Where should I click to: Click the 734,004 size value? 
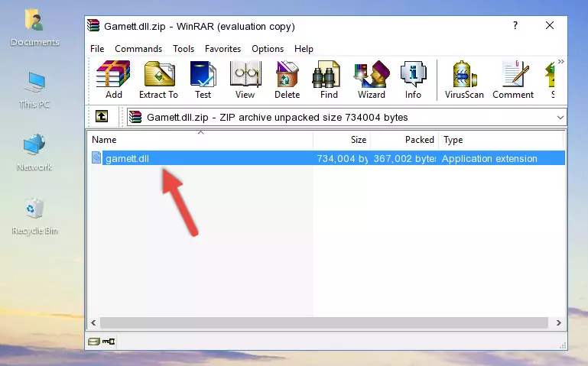pos(342,158)
